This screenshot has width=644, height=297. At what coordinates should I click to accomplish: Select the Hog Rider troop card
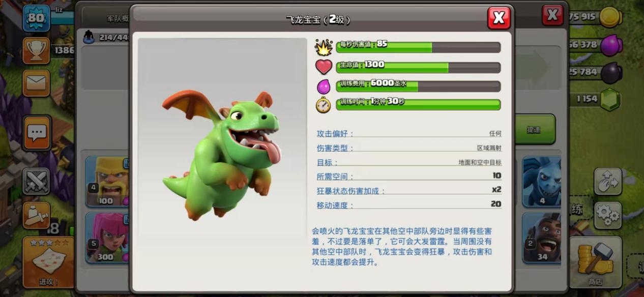click(x=542, y=237)
